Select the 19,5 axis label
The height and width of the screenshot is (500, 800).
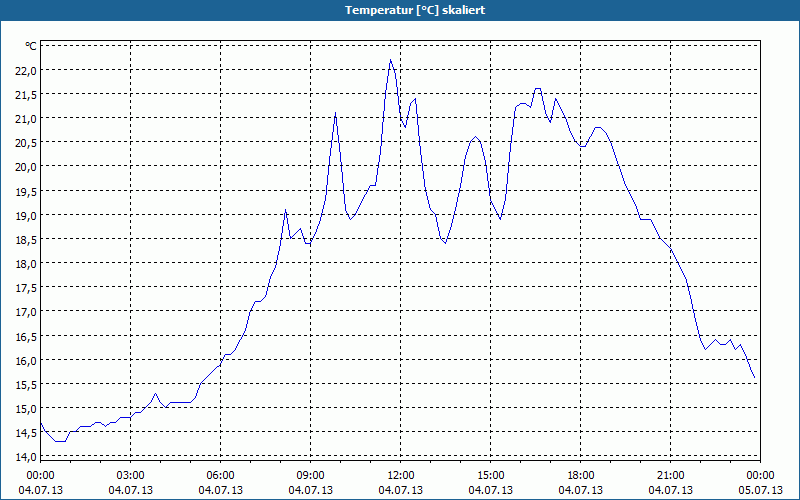26,191
